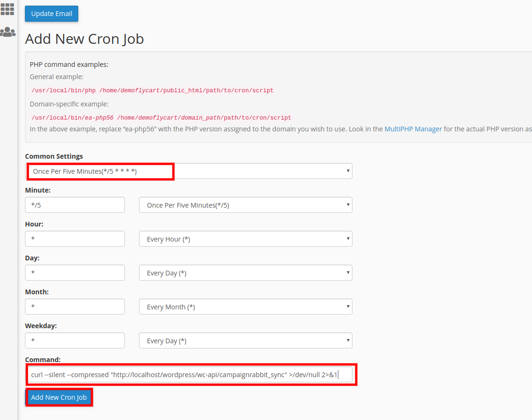Select the domain-specific ea-php56 command text
Image resolution: width=532 pixels, height=420 pixels.
(x=161, y=118)
